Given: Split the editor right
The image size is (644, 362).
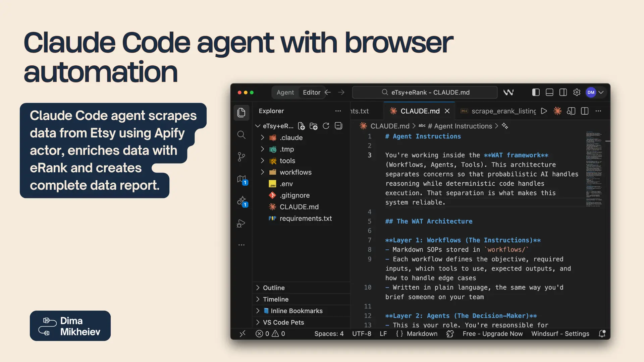Looking at the screenshot, I should (585, 111).
